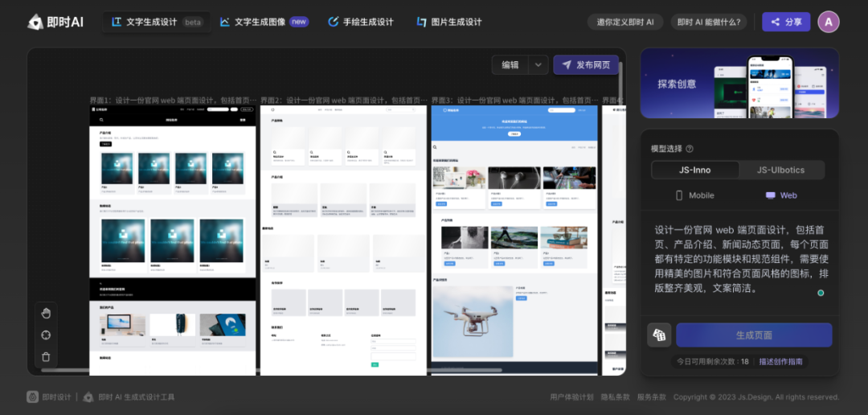Expand the dropdown arrow beside 编辑
Image resolution: width=868 pixels, height=415 pixels.
point(538,65)
